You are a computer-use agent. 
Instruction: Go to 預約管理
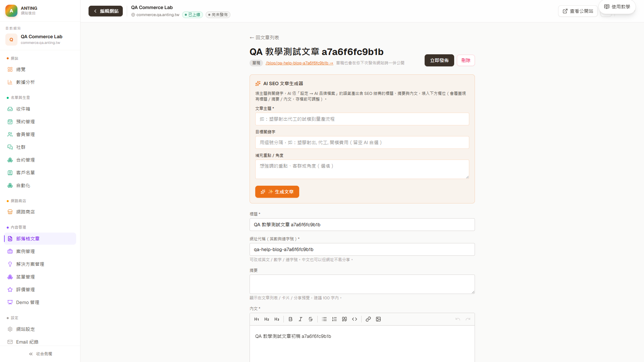tap(40, 122)
